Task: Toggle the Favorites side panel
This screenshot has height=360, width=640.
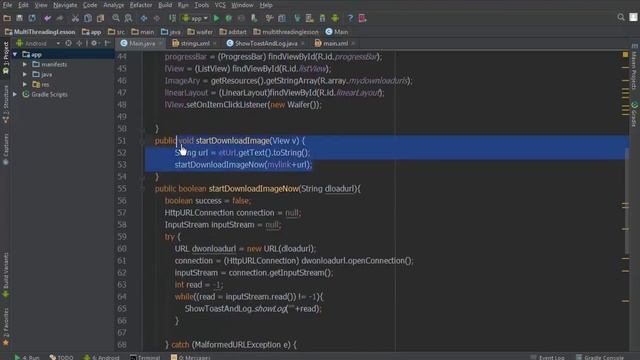Action: tap(6, 327)
